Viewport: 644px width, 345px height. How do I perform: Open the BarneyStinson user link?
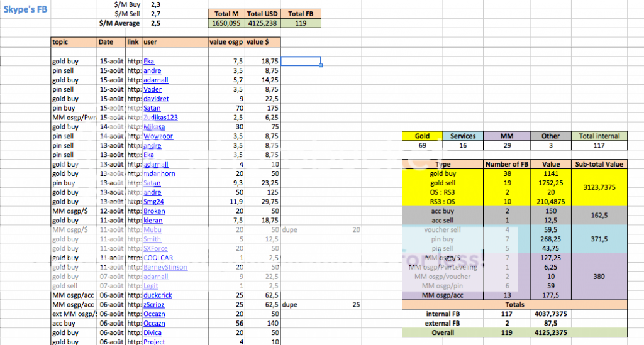[x=165, y=268]
